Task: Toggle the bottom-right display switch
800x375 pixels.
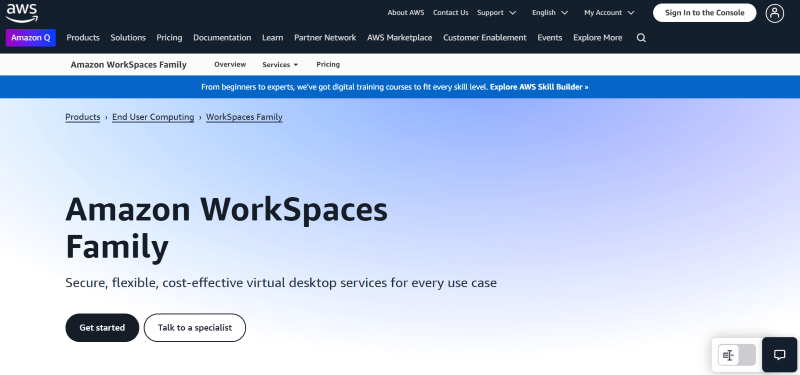Action: [x=737, y=355]
